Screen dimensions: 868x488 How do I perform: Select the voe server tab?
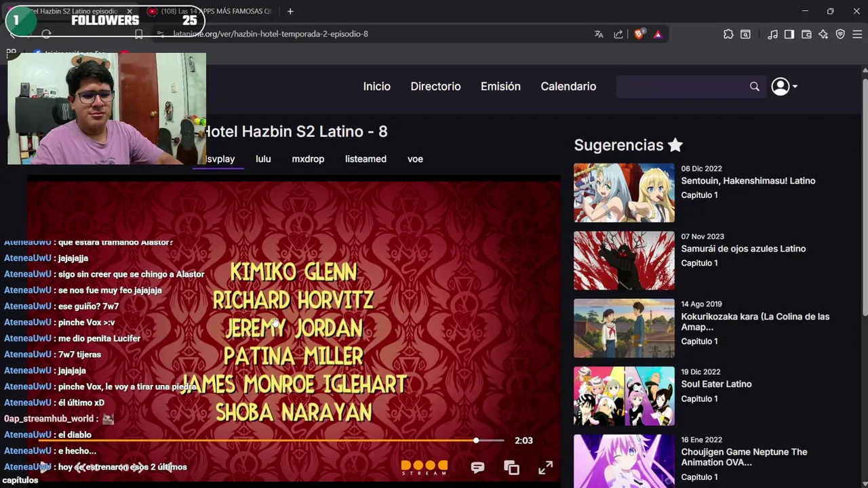[x=415, y=159]
